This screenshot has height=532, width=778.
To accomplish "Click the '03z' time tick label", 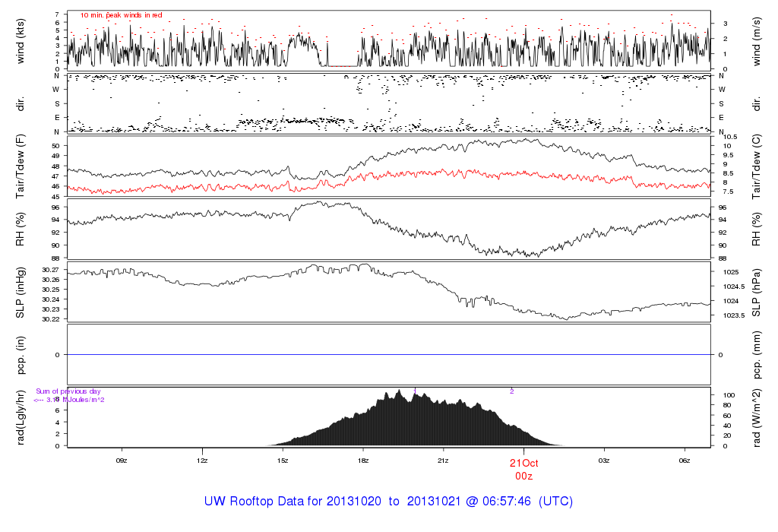I will tap(604, 461).
